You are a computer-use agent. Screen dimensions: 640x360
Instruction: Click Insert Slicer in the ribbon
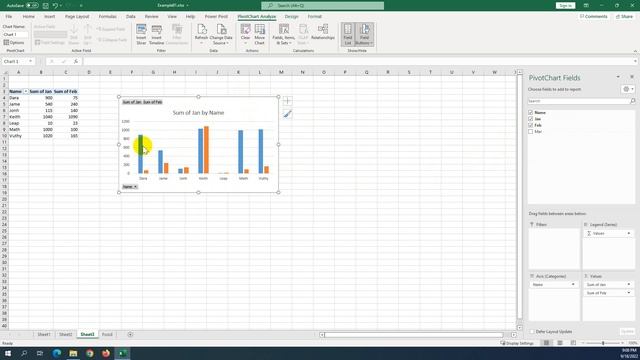pos(141,34)
